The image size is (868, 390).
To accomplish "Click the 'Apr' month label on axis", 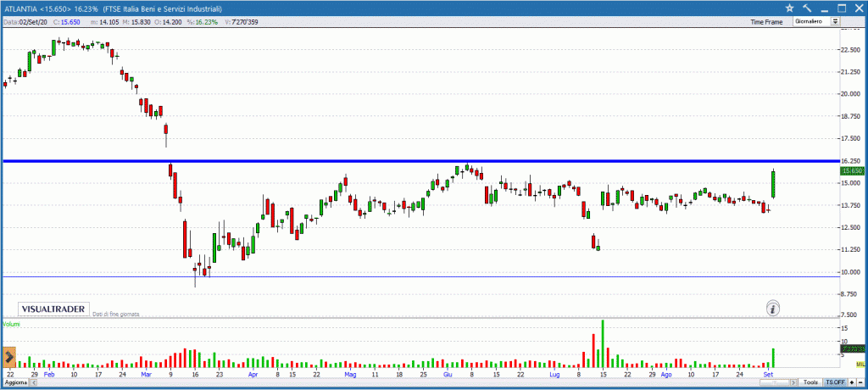I will 253,375.
